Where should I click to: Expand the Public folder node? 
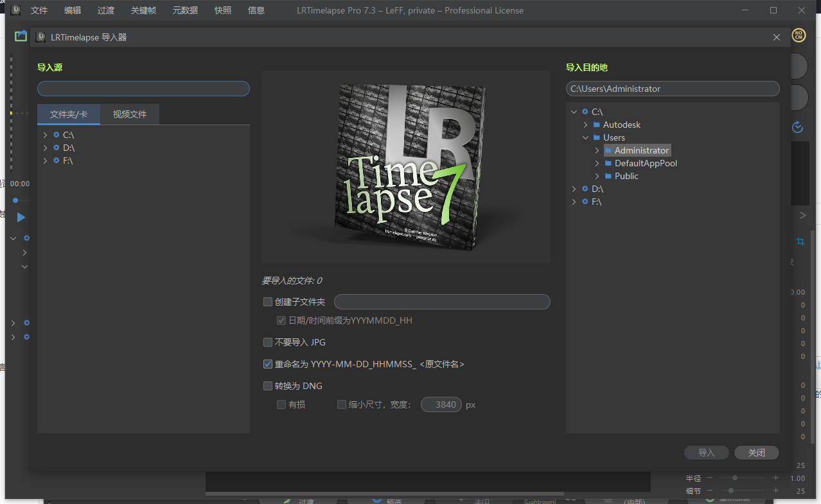597,176
